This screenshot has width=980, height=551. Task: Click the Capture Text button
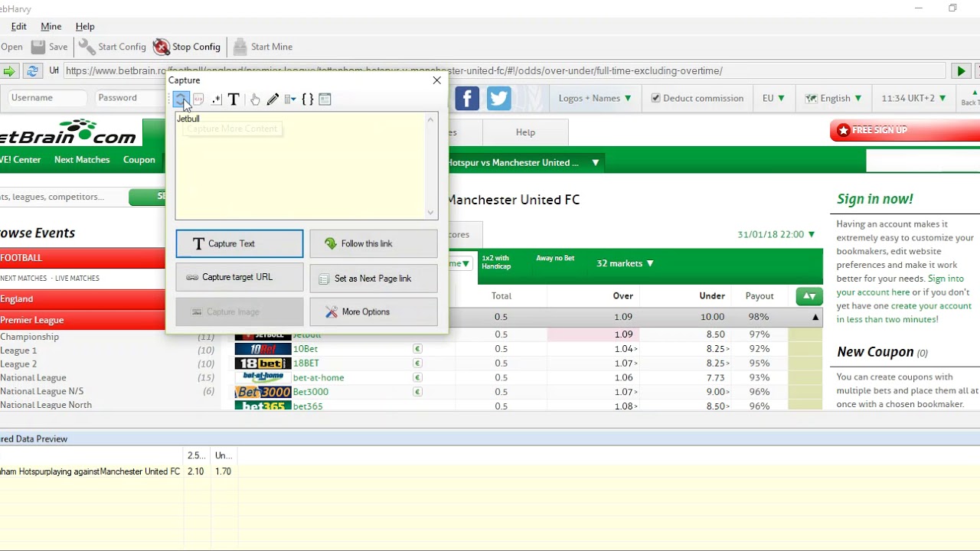coord(240,243)
